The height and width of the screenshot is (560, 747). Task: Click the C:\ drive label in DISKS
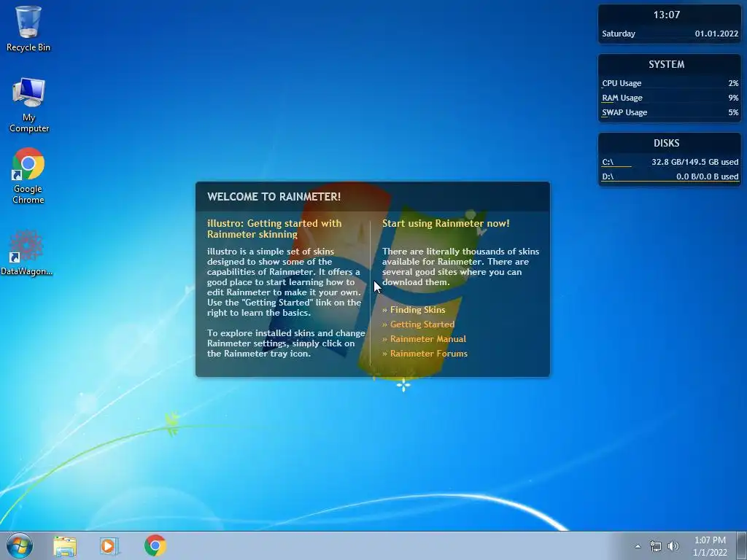click(608, 162)
